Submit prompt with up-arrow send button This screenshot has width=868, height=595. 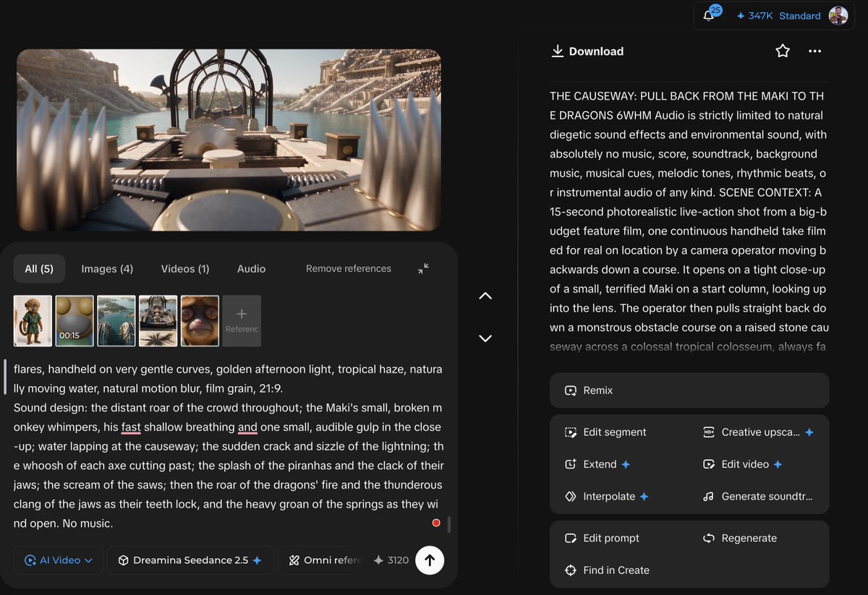click(430, 560)
